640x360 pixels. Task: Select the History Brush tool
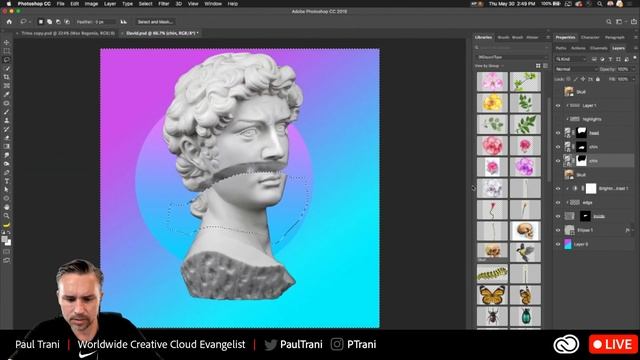click(7, 129)
